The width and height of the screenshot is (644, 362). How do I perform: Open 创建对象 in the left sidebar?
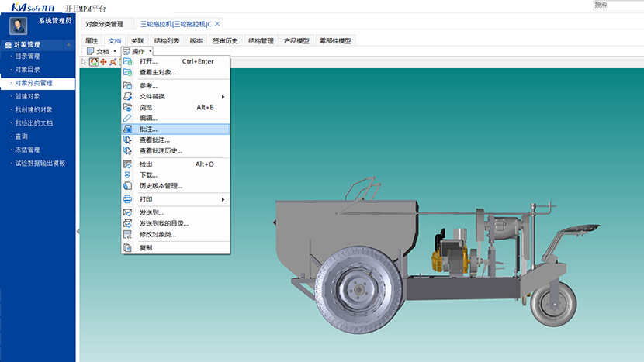[x=28, y=96]
